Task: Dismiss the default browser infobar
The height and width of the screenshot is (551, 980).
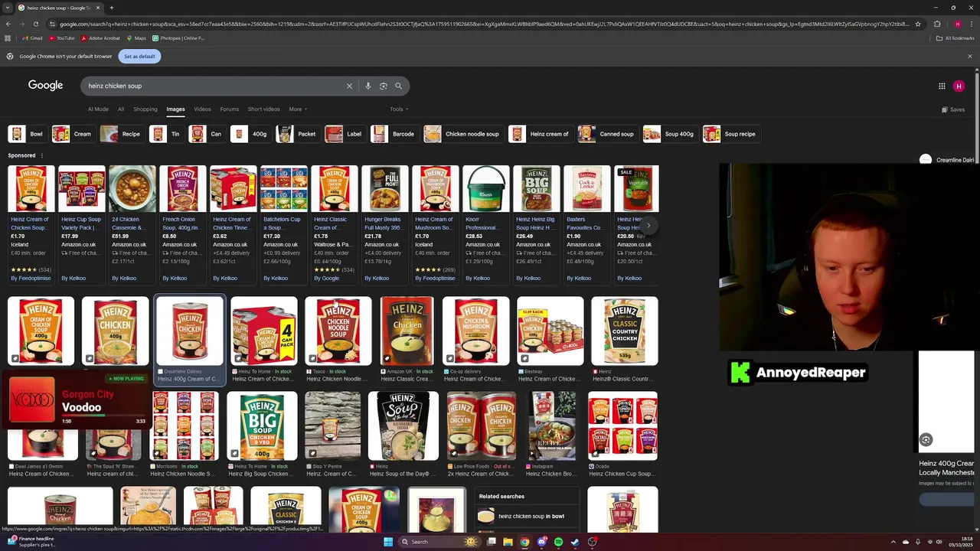Action: click(969, 56)
